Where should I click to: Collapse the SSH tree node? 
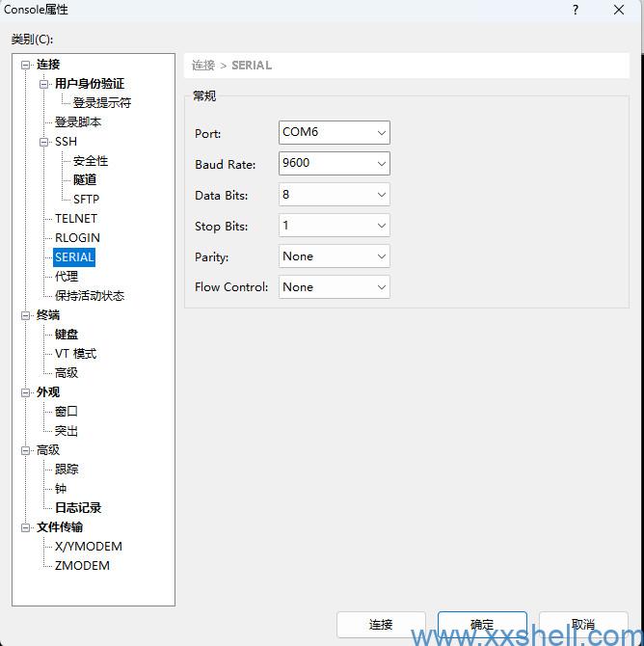tap(44, 142)
